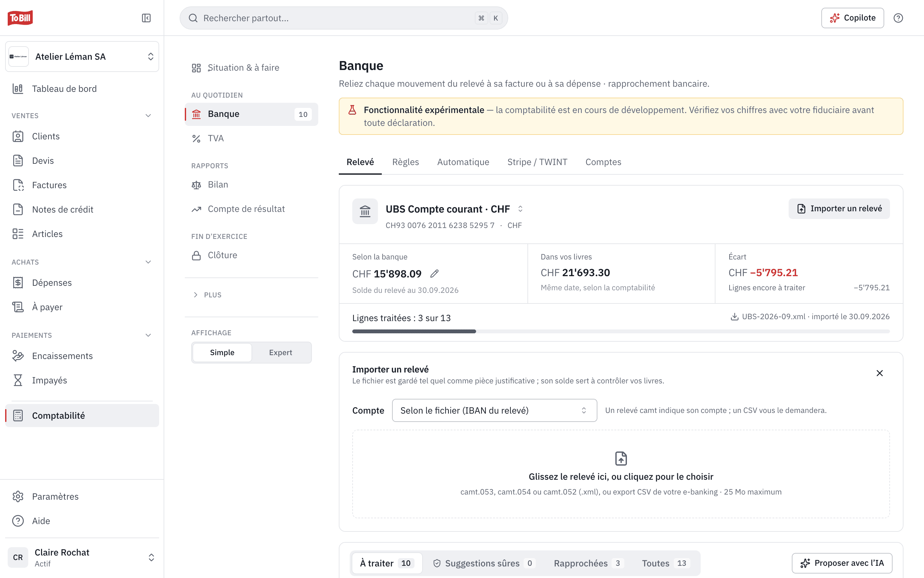Open Notes de crédit

pyautogui.click(x=82, y=209)
